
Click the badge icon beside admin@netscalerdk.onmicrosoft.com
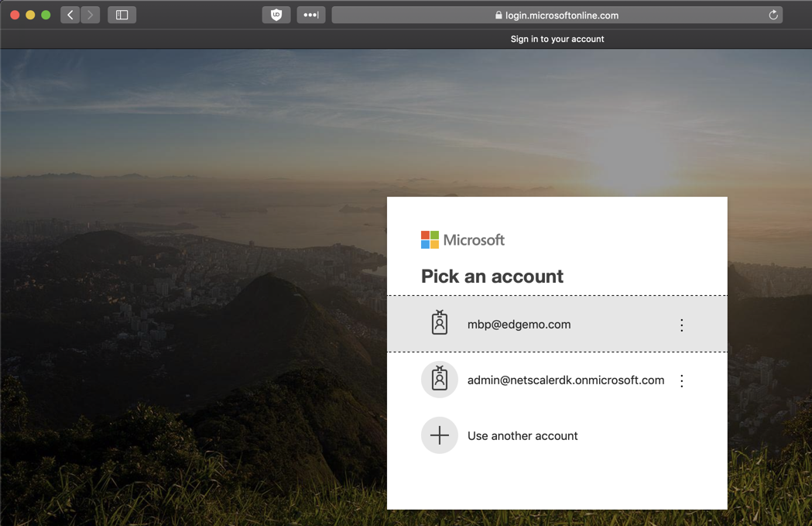(x=440, y=380)
